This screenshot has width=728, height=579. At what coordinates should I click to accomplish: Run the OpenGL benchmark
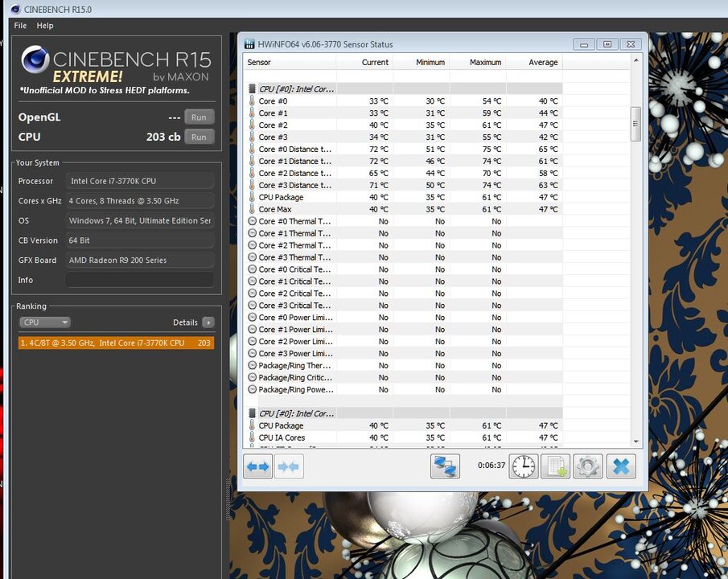click(199, 117)
